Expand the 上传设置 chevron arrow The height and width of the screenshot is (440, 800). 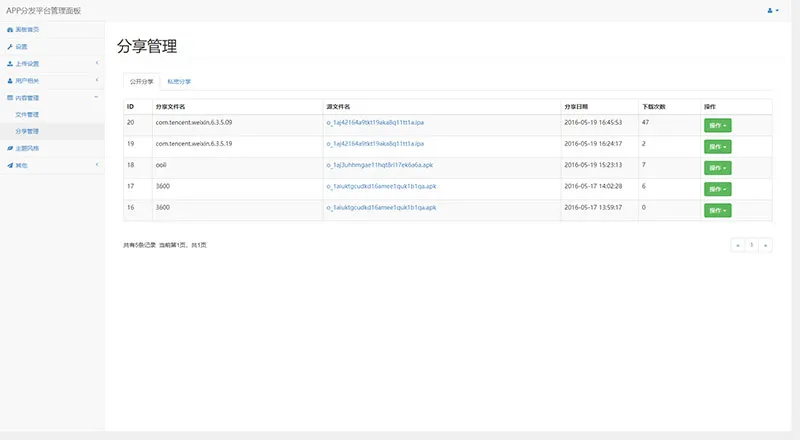pyautogui.click(x=96, y=64)
